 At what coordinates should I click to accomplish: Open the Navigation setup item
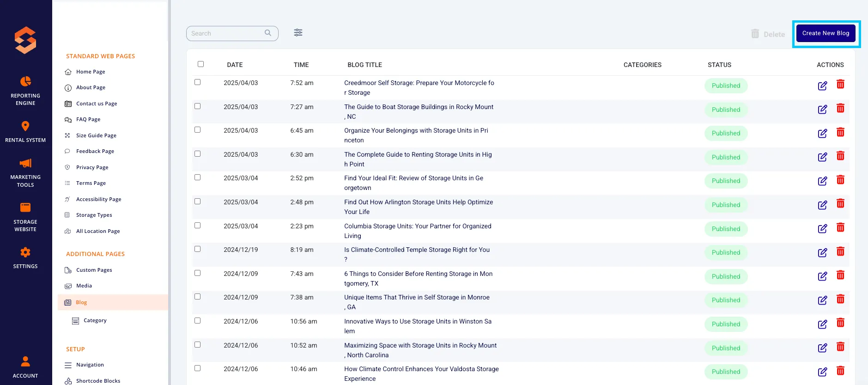[x=90, y=365]
